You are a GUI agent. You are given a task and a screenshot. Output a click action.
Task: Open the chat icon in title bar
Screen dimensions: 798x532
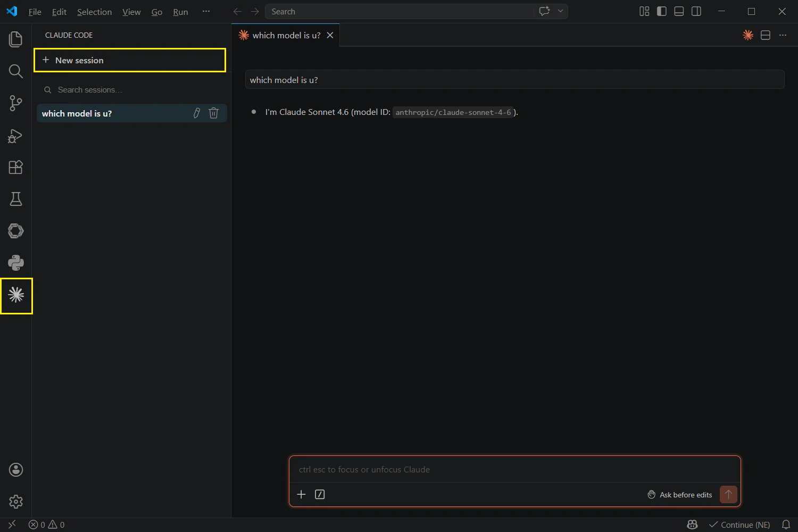click(544, 11)
